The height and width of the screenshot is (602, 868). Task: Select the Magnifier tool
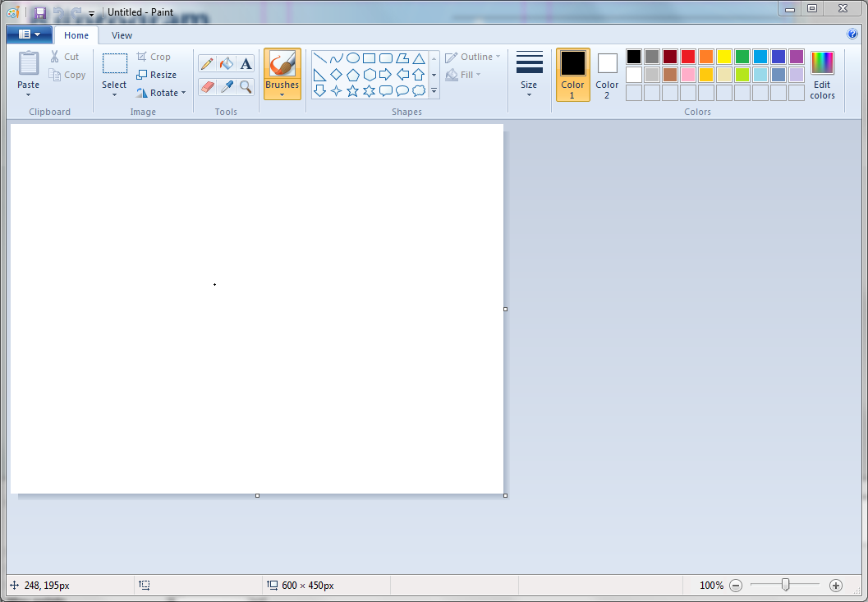[x=246, y=86]
